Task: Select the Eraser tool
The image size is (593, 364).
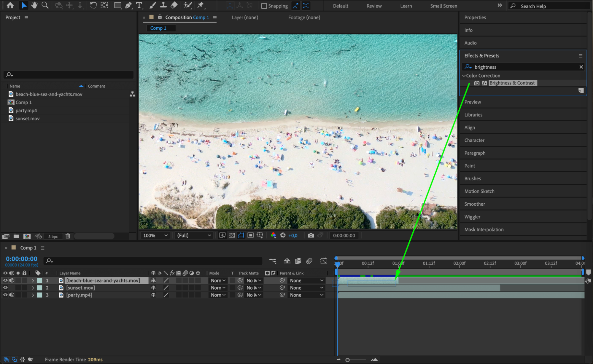Action: click(x=174, y=5)
